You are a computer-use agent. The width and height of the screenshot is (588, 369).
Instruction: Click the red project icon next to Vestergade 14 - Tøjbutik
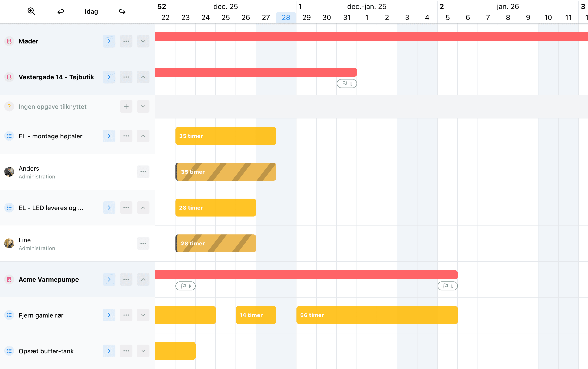click(9, 77)
